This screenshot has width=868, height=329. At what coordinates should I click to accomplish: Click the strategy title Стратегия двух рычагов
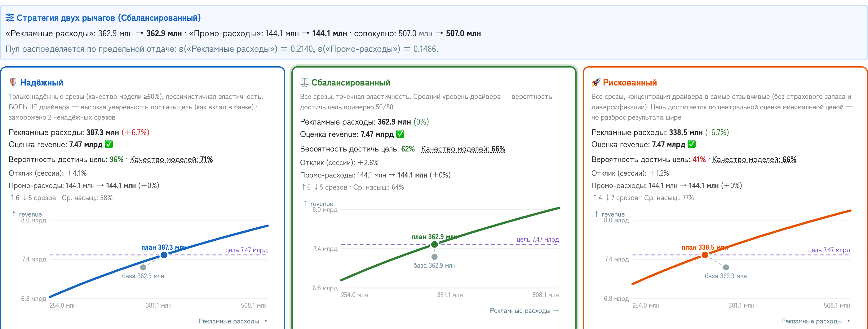[108, 18]
